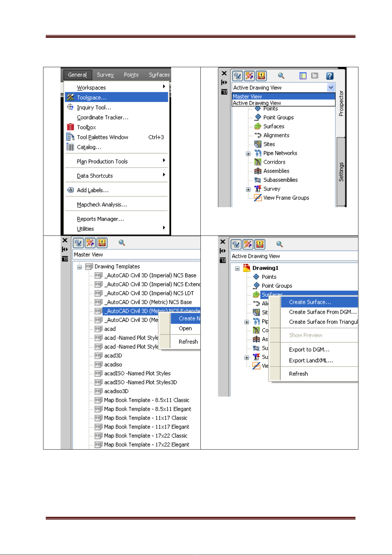Open the Surfaces menu in the menu bar
Screen dimensions: 392x555
coord(159,75)
